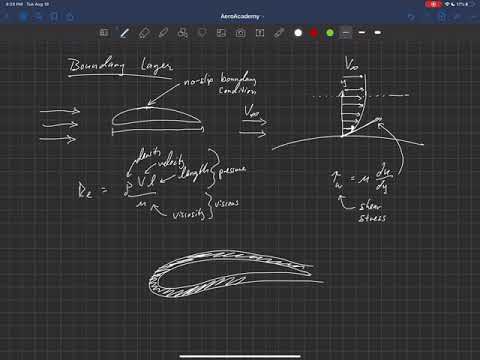Tap the red screen recording indicator
The image size is (480, 360).
[433, 4]
